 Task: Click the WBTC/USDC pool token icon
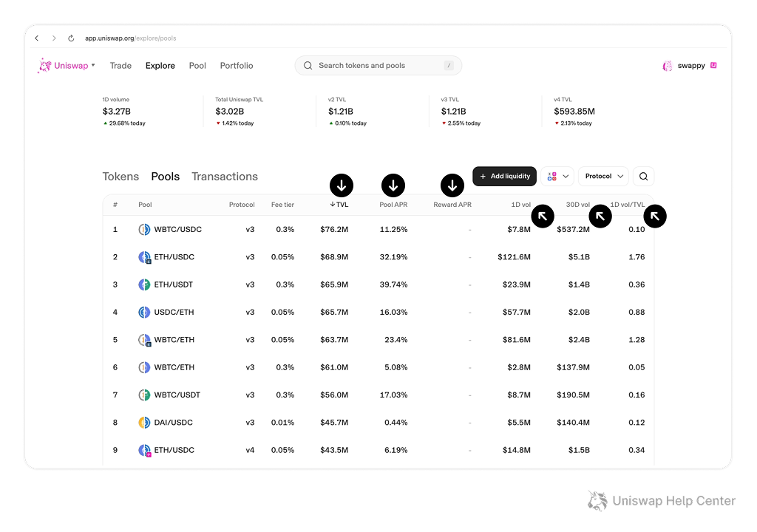(144, 229)
